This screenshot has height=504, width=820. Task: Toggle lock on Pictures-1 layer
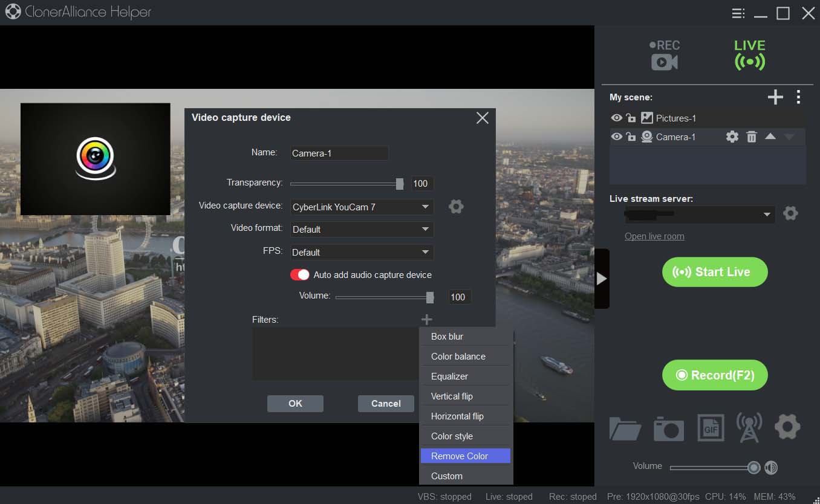pyautogui.click(x=631, y=118)
